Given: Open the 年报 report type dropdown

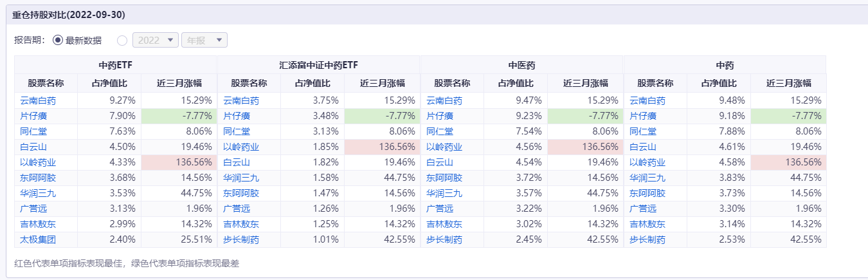Looking at the screenshot, I should click(204, 41).
